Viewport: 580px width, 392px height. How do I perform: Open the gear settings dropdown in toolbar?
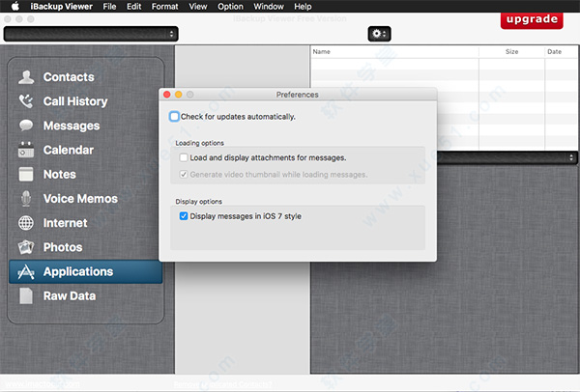(379, 34)
